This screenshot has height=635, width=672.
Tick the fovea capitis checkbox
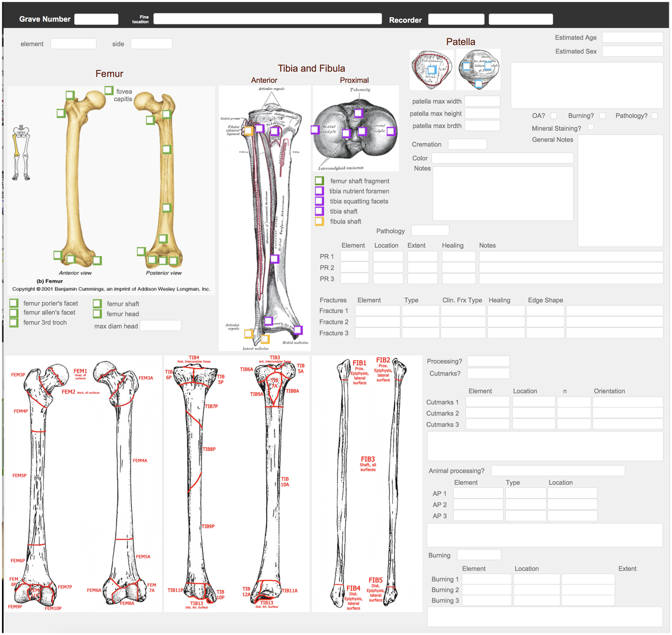109,90
